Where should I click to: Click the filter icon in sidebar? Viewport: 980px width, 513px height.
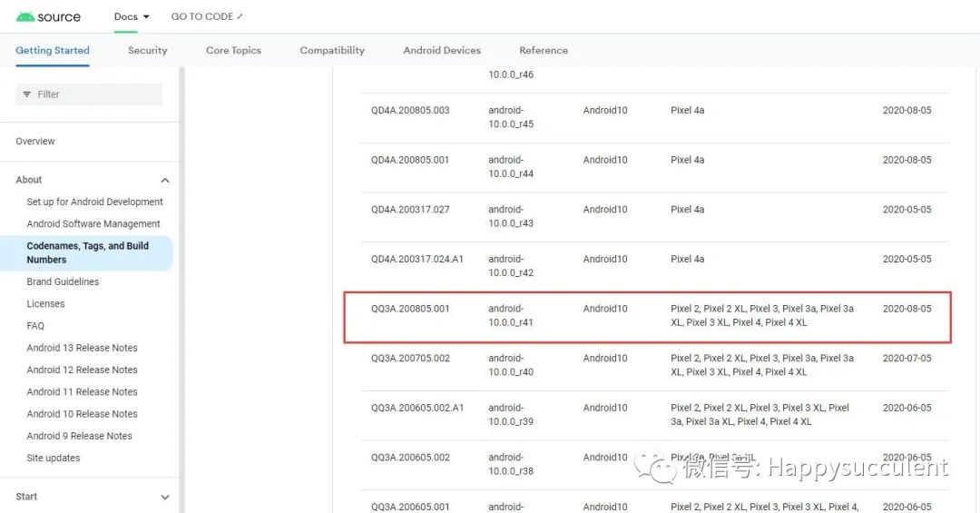[27, 94]
